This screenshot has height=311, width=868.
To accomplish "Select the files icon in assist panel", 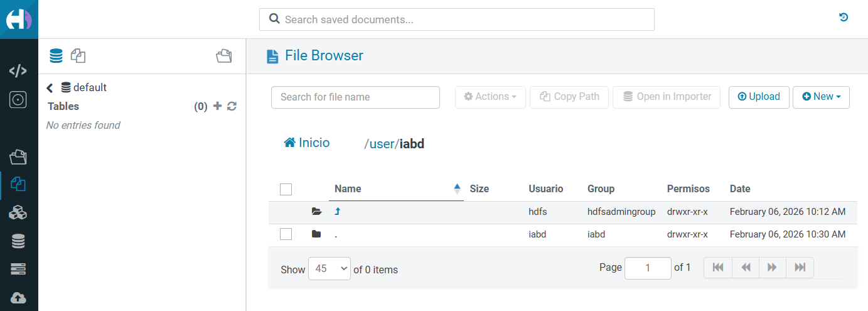I will [78, 56].
